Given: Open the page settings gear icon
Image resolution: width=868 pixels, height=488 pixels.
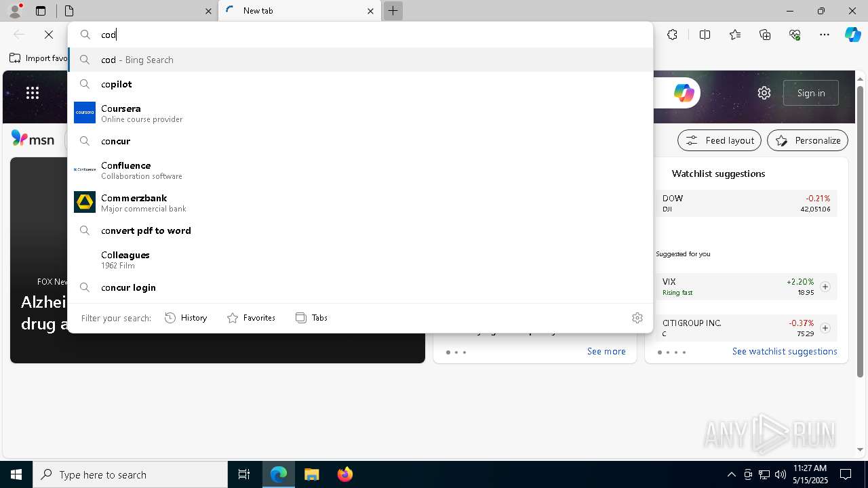Looking at the screenshot, I should (764, 93).
